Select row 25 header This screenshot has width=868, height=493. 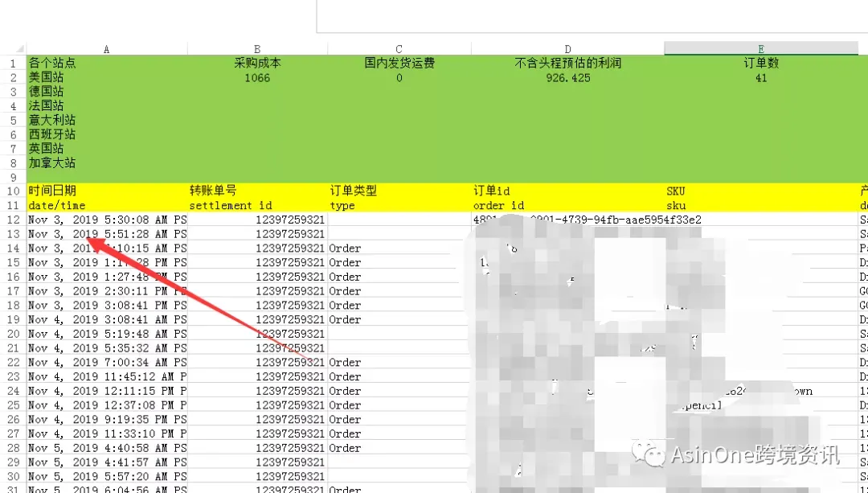[14, 405]
